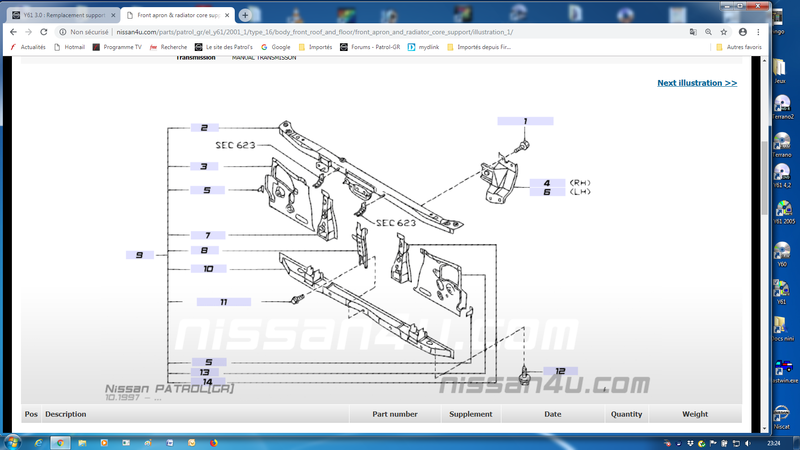Reload the nissan4u page
This screenshot has height=450, width=800.
pos(44,32)
